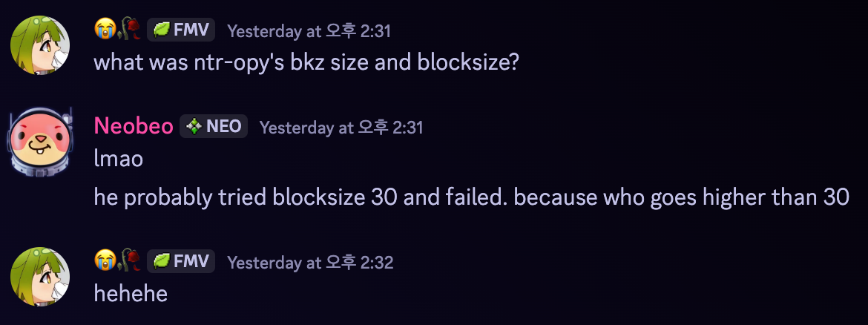Screen dimensions: 868x325
Task: Click the timestamp next to the topmost FMV tag
Action: [x=309, y=30]
